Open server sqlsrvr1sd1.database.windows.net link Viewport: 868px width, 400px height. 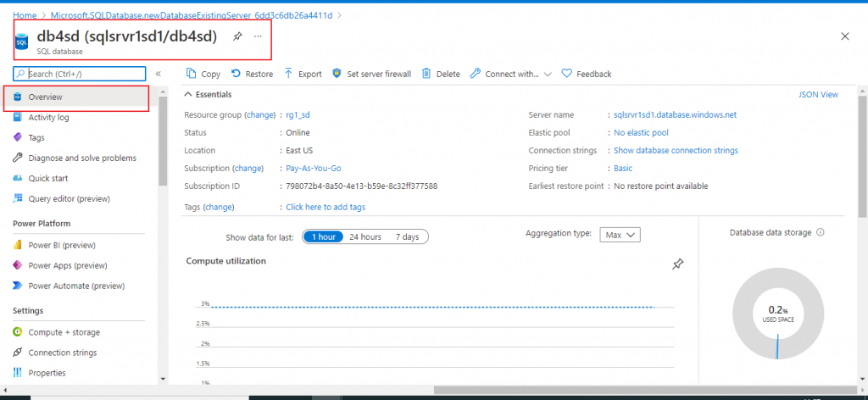click(676, 115)
